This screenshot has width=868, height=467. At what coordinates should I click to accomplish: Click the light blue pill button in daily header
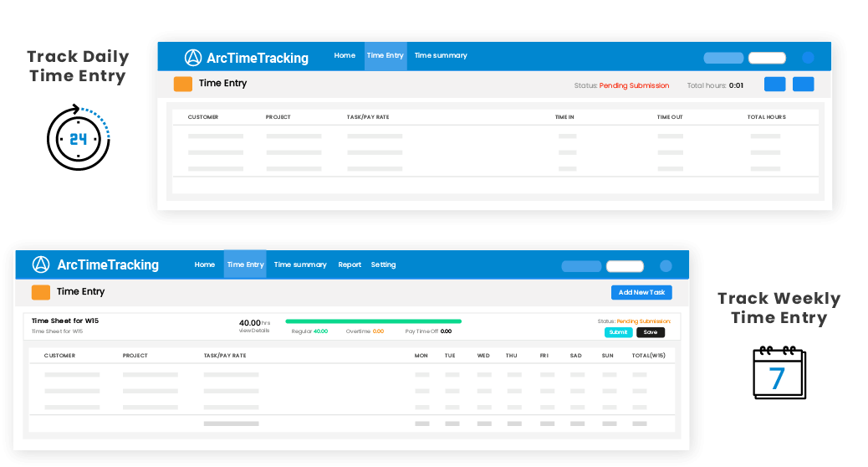pyautogui.click(x=723, y=58)
